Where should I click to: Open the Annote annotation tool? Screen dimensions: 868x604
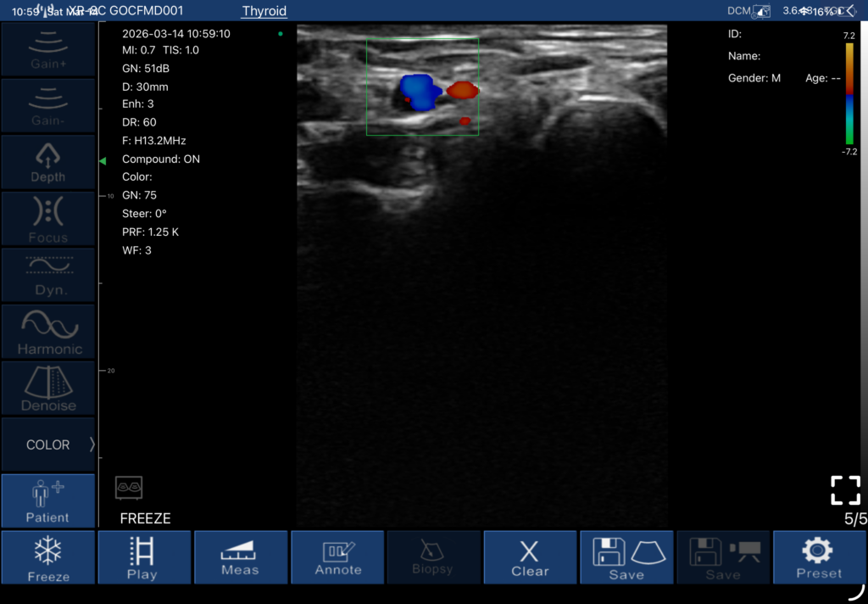tap(337, 557)
